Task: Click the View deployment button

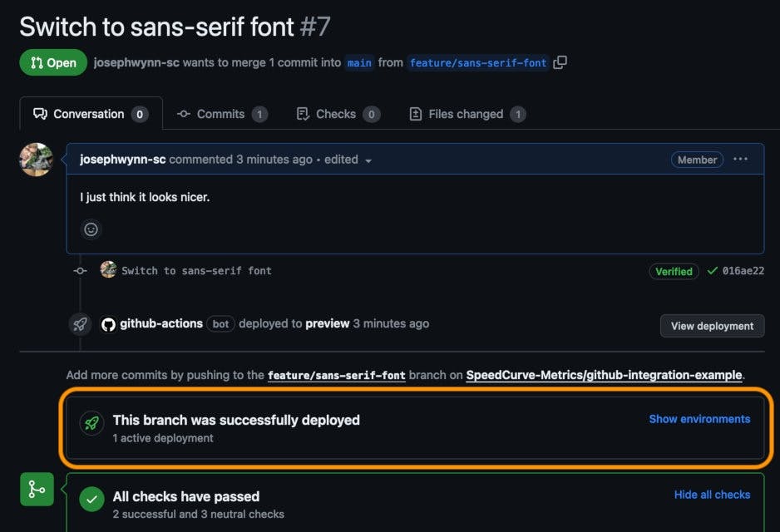Action: (712, 326)
